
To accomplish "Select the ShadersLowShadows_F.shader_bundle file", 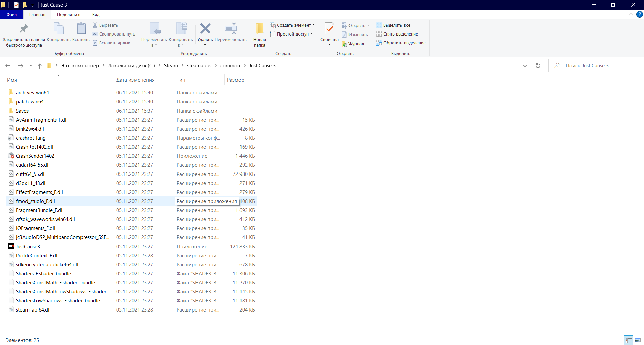I will (x=131, y=300).
